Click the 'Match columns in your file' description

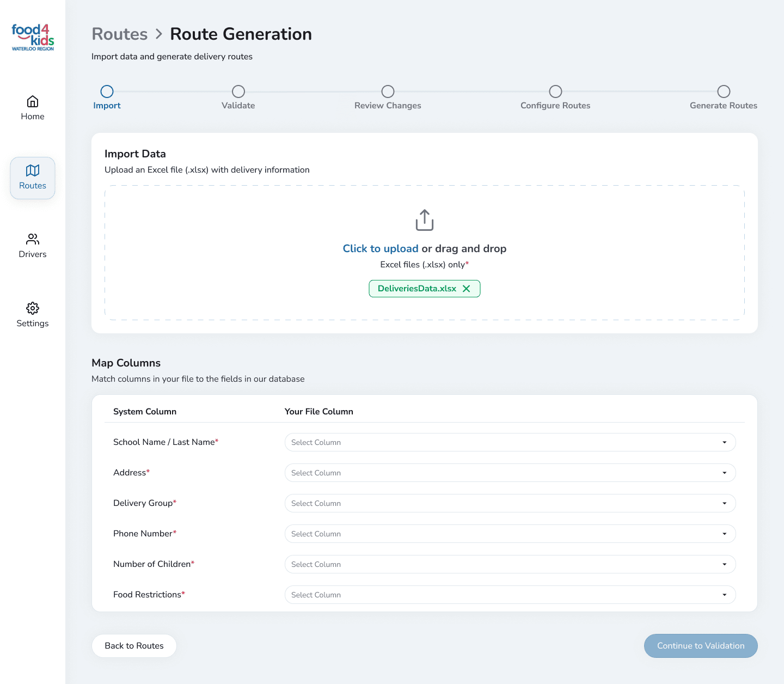click(x=198, y=379)
